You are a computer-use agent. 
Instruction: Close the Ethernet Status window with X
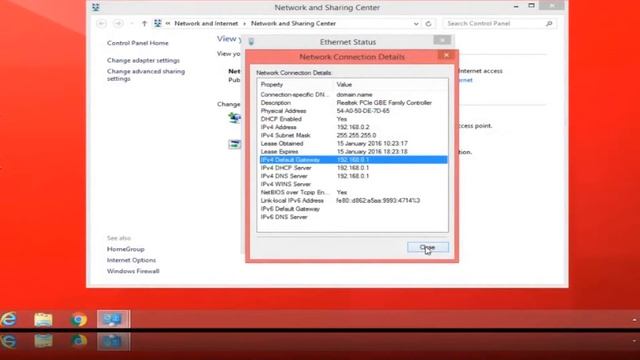[x=442, y=40]
